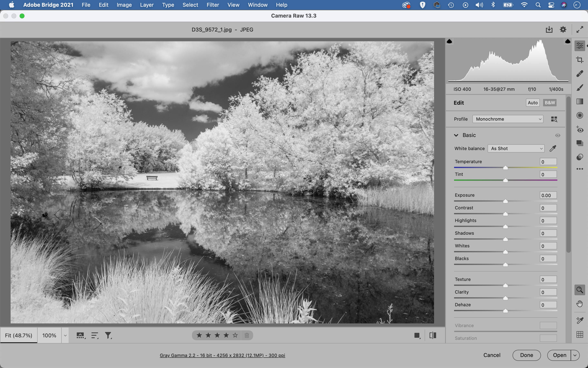Toggle the Color Sampler overlay tool
This screenshot has height=368, width=588.
pyautogui.click(x=580, y=320)
